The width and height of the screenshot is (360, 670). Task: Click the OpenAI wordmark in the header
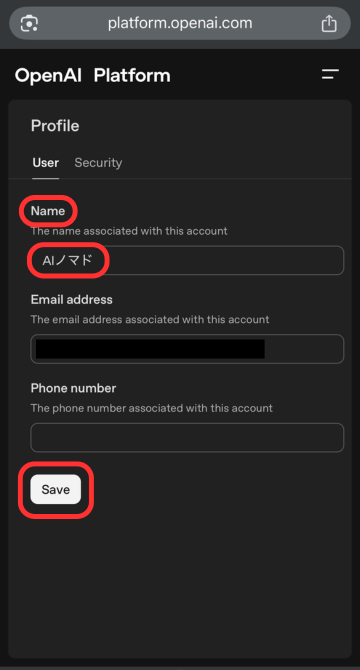[48, 76]
